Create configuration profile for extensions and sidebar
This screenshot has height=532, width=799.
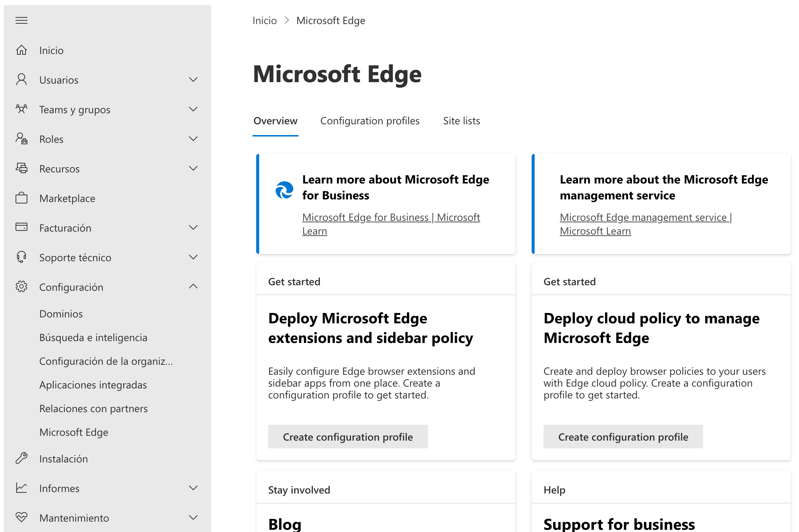(x=348, y=437)
